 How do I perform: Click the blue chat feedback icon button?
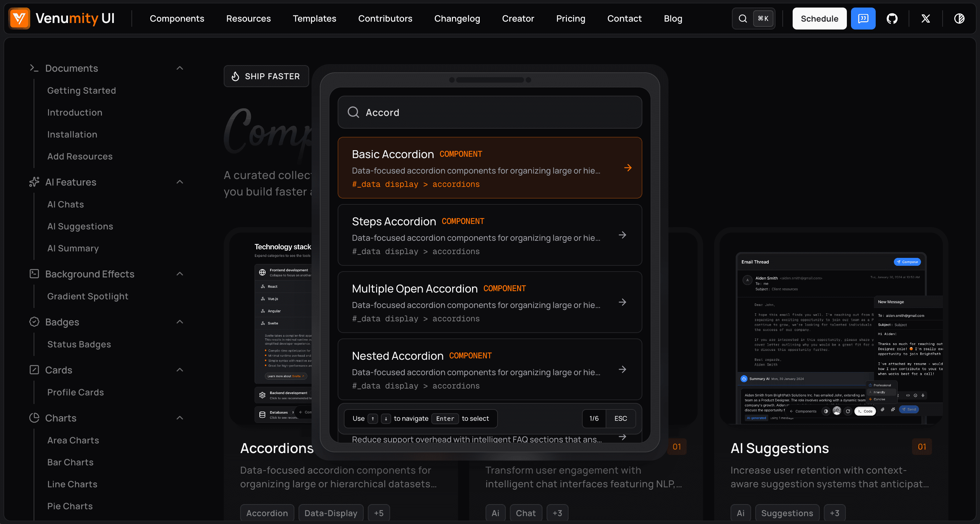863,19
